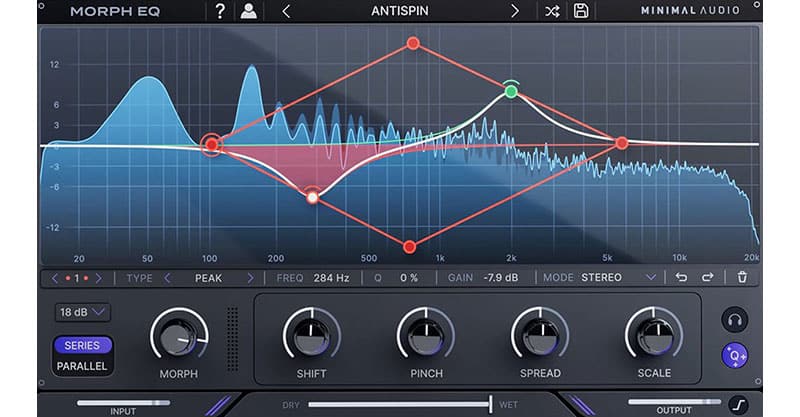
Task: Click the undo arrow icon
Action: 681,277
